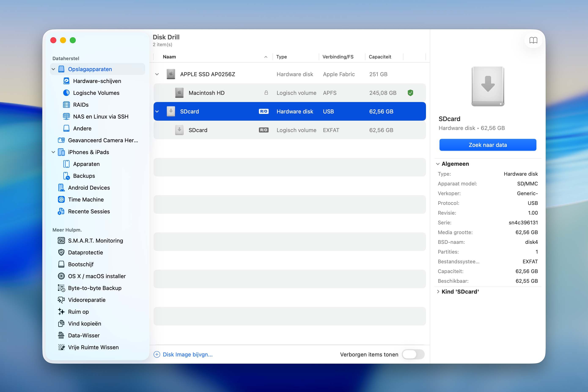588x392 pixels.
Task: Click the Apparaat model value SD/MMC
Action: [x=527, y=184]
